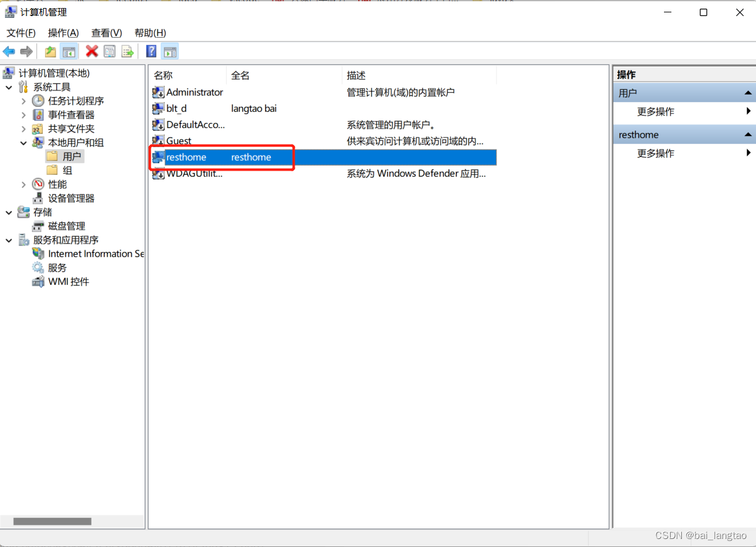Click the 磁盘管理 icon in tree
Screen dimensions: 756x547
click(x=38, y=226)
